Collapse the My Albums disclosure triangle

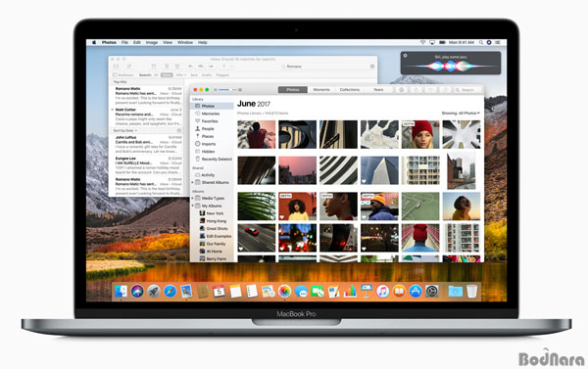click(x=193, y=206)
